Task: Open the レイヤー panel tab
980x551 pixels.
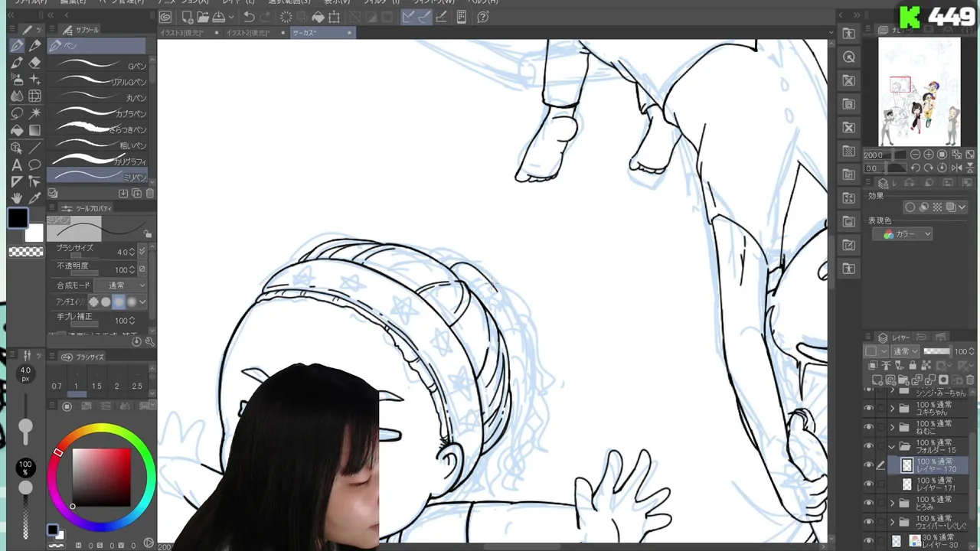Action: point(894,337)
